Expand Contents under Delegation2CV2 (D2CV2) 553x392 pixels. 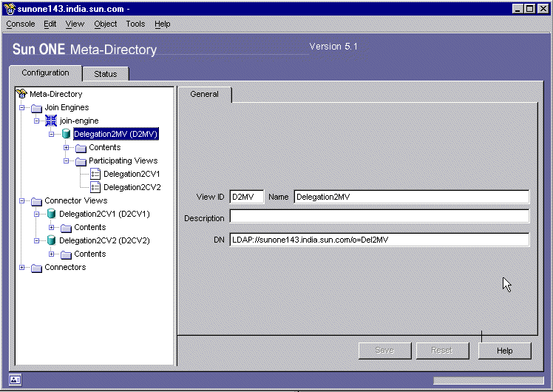click(x=52, y=254)
